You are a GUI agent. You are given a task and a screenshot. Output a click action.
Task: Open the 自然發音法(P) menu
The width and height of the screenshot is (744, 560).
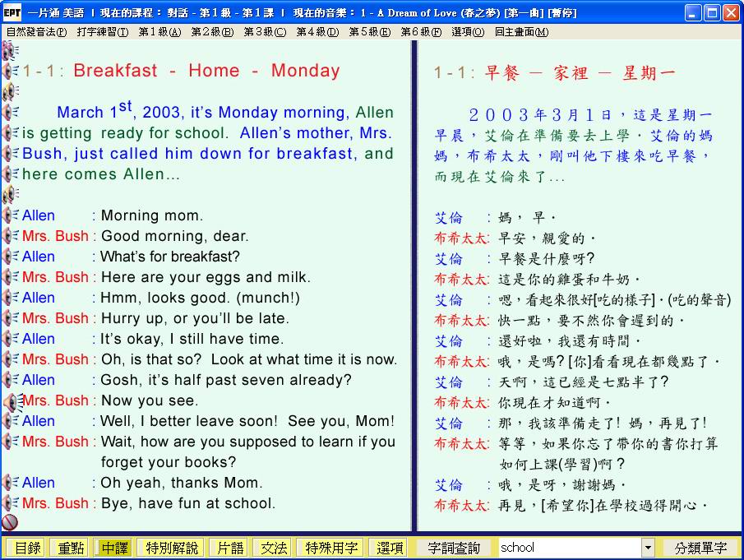(36, 32)
